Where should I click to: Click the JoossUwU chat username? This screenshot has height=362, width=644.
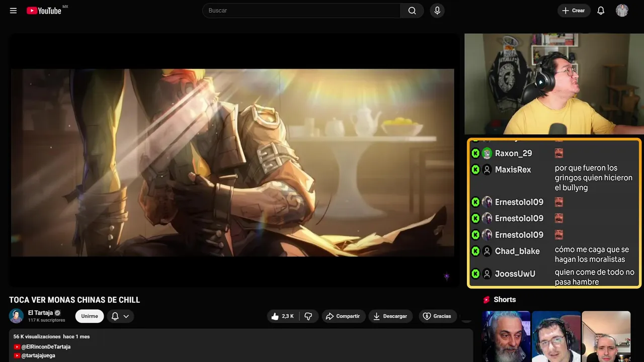click(515, 274)
